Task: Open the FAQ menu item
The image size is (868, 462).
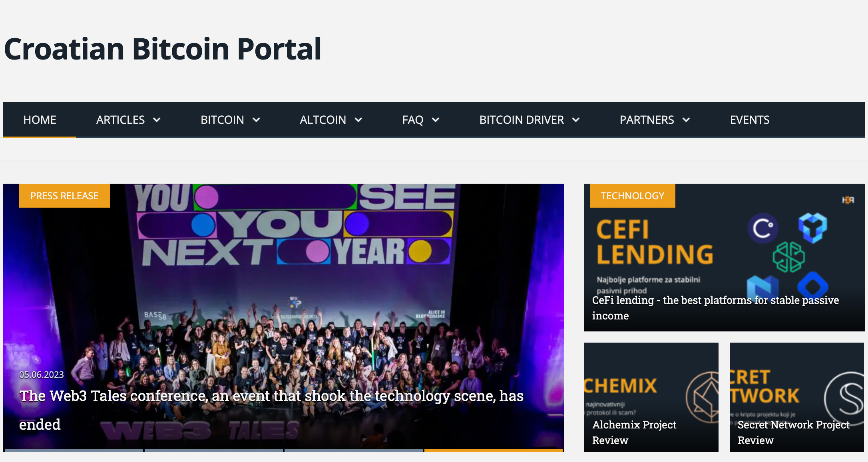Action: click(412, 120)
